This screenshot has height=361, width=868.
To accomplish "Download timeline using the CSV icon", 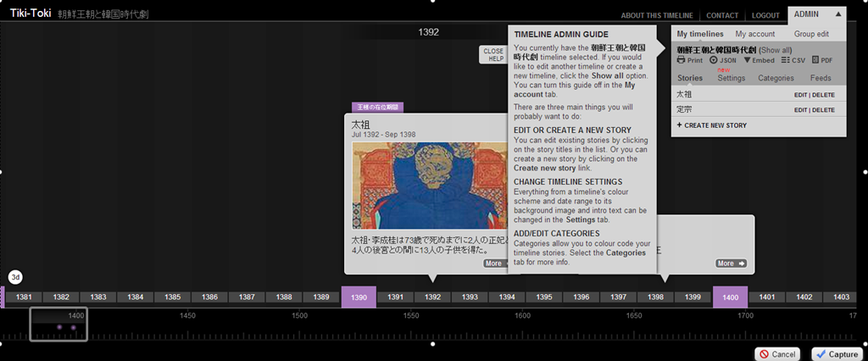I will click(x=792, y=60).
